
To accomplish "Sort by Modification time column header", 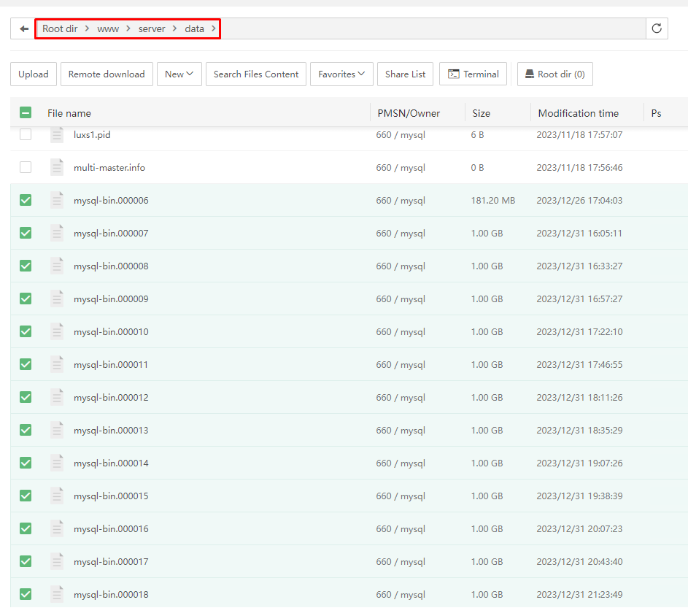I will pos(578,113).
